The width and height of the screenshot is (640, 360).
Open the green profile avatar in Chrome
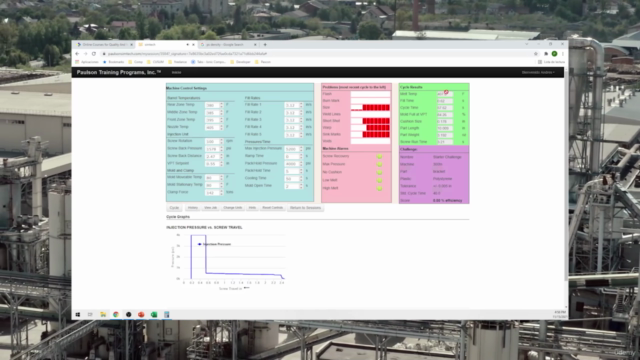[x=554, y=54]
